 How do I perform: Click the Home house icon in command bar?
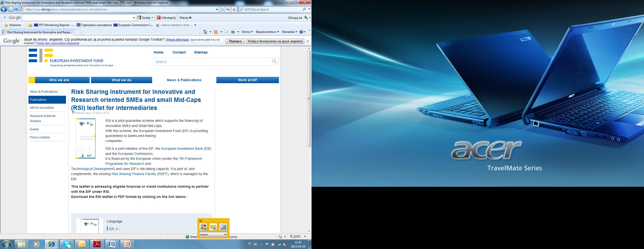click(205, 32)
